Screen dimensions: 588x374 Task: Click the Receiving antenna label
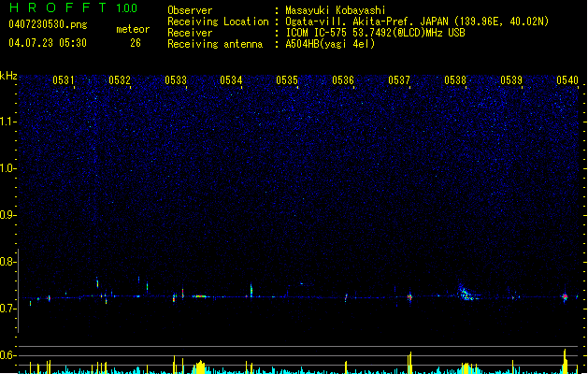(215, 44)
